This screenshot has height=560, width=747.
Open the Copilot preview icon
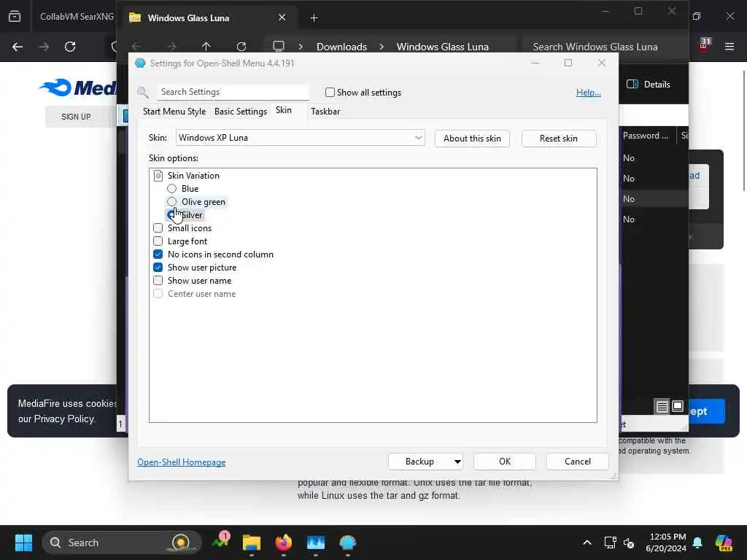(724, 542)
